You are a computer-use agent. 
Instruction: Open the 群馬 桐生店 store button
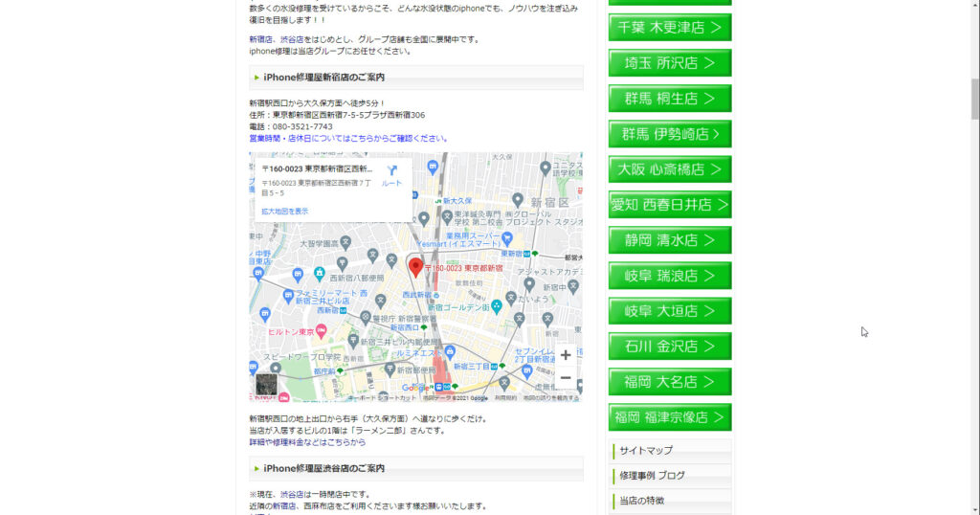coord(670,99)
